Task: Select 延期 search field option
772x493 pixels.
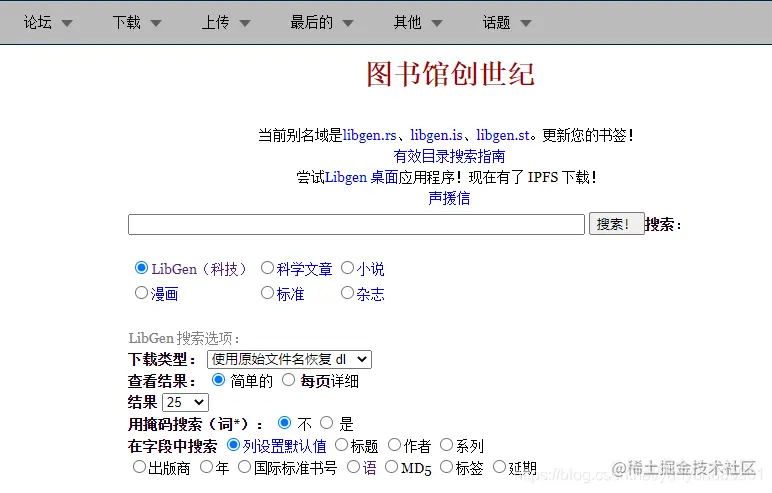Action: pyautogui.click(x=499, y=466)
